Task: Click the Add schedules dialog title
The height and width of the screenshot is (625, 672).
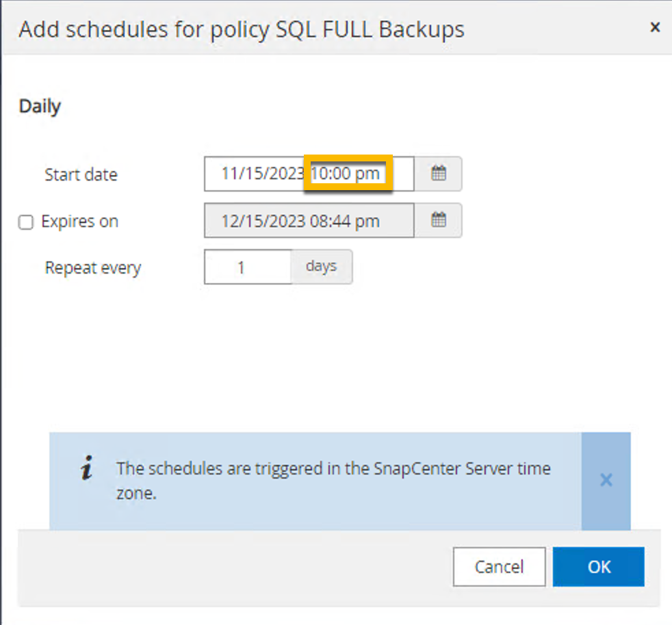Action: coord(242,29)
